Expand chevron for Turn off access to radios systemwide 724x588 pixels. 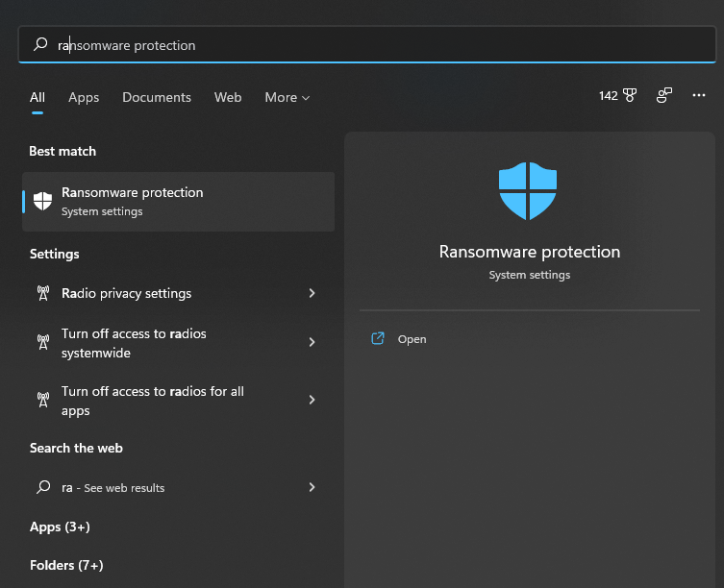coord(312,342)
